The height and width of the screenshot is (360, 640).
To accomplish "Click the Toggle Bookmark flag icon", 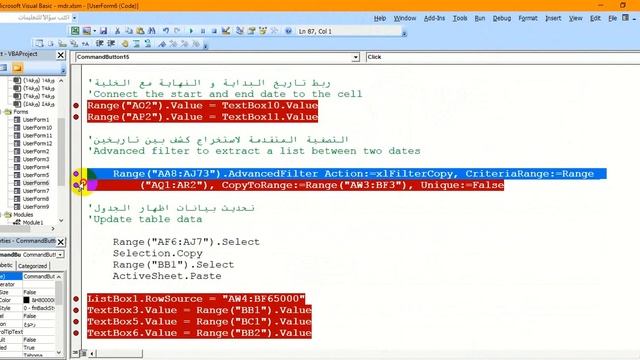I will 162,44.
